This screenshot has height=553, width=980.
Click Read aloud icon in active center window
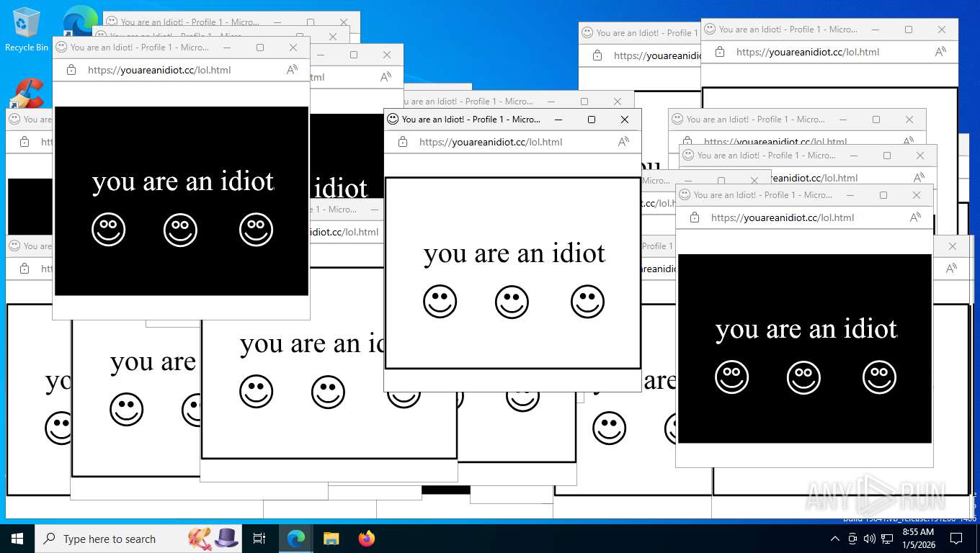[624, 142]
